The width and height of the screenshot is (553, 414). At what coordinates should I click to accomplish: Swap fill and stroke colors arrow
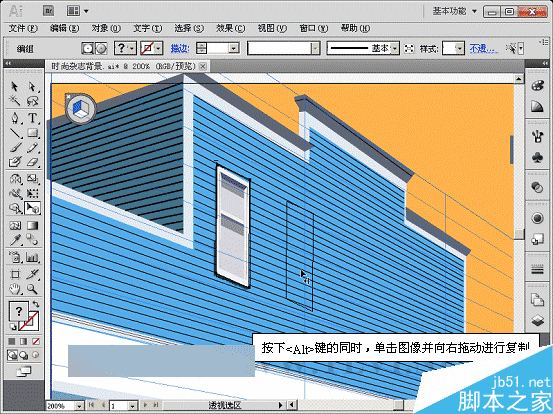pyautogui.click(x=36, y=304)
